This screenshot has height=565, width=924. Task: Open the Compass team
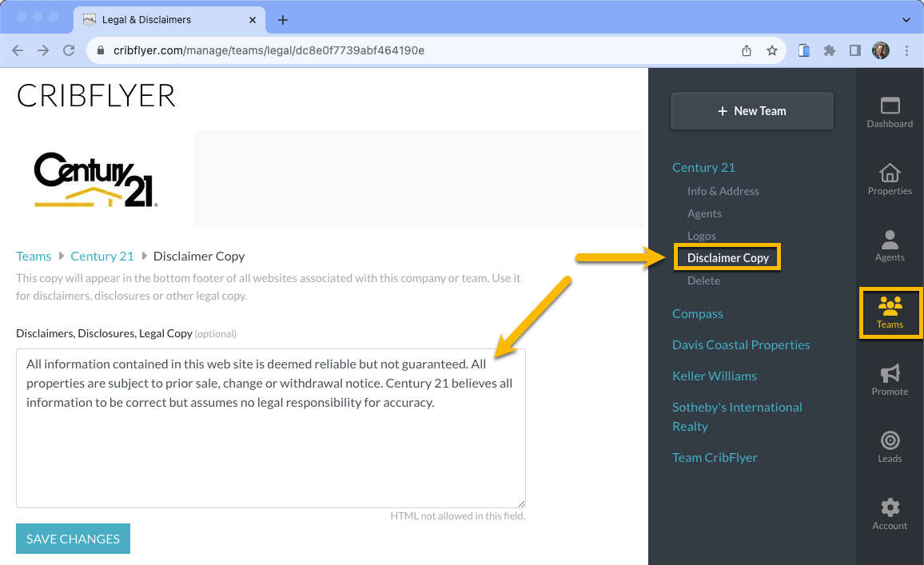coord(698,313)
